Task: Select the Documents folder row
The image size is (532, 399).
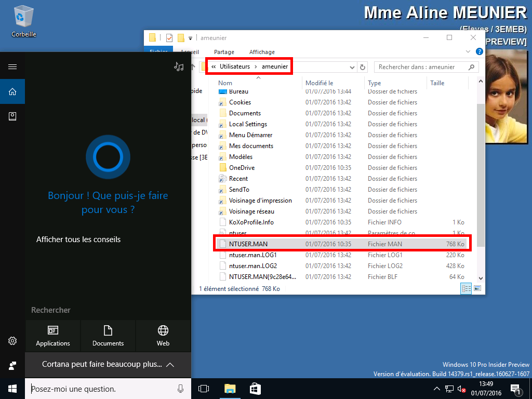Action: click(x=341, y=113)
